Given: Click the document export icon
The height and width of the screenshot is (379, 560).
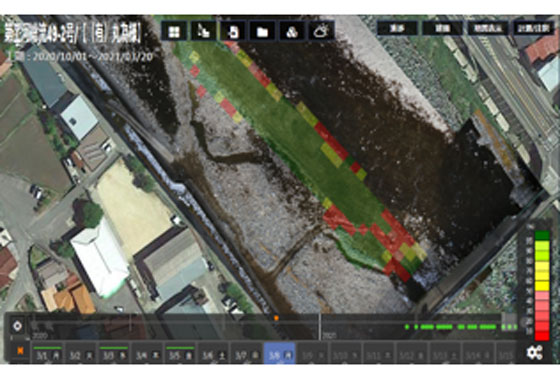Looking at the screenshot, I should point(233,31).
